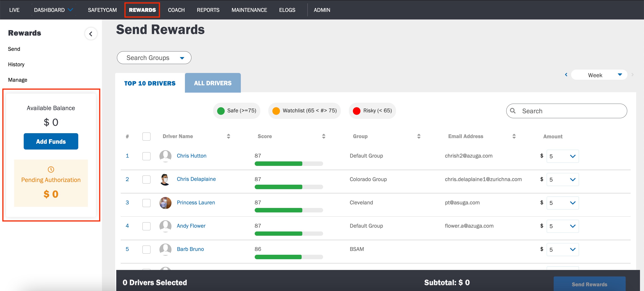Open the Search Groups dropdown
The height and width of the screenshot is (291, 644).
coord(154,58)
